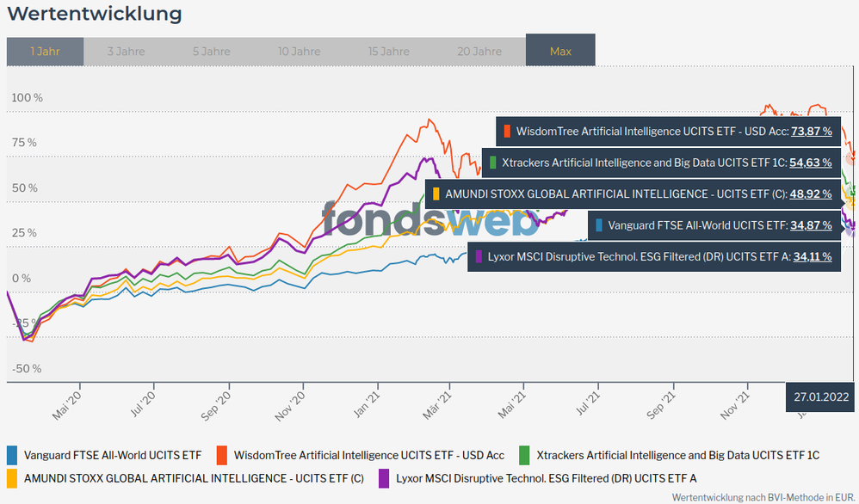
Task: Choose the 20 Jahre time range
Action: 478,52
